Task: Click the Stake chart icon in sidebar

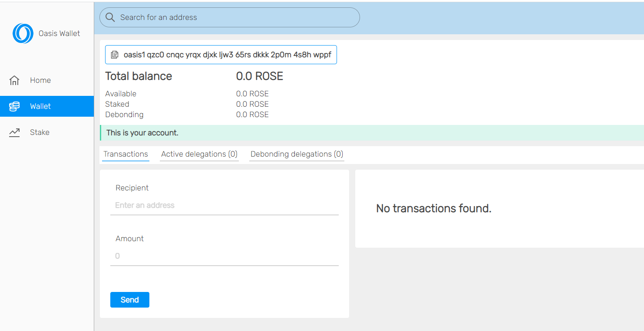Action: pyautogui.click(x=14, y=132)
